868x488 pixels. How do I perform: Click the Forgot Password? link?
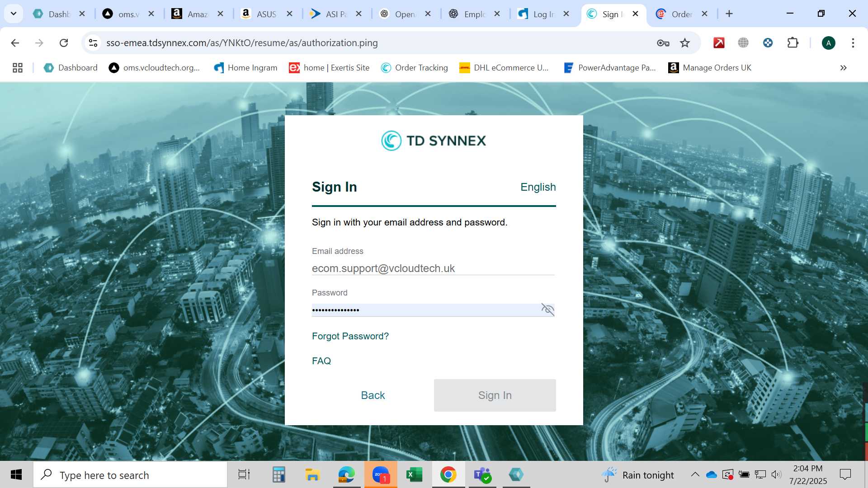pyautogui.click(x=350, y=336)
